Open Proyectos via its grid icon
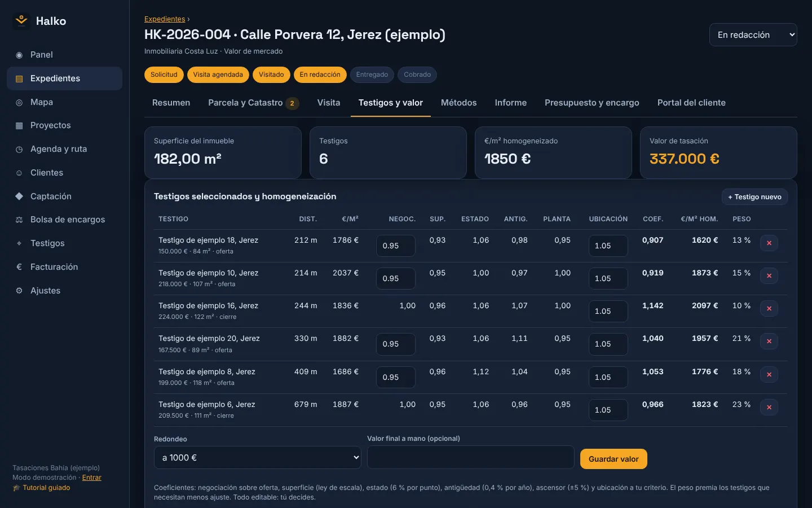Image resolution: width=812 pixels, height=508 pixels. click(19, 125)
